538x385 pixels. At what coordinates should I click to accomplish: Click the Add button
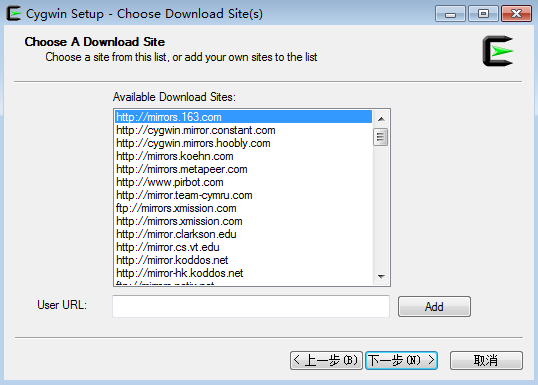click(x=434, y=306)
